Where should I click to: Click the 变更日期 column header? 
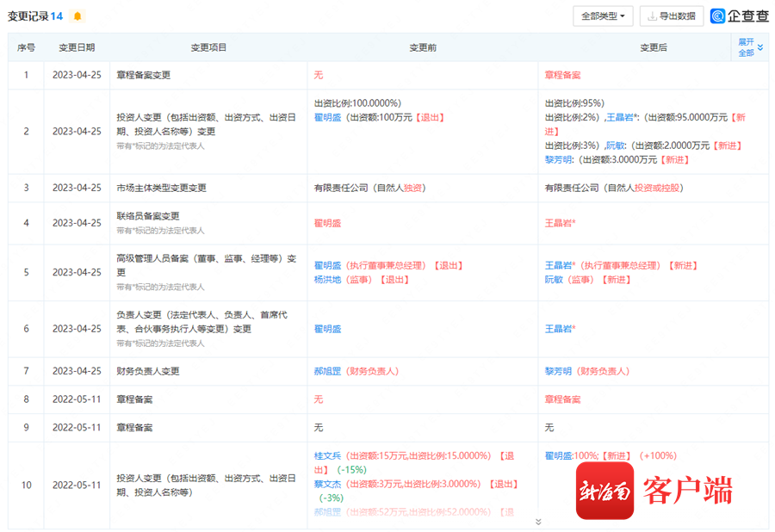(x=77, y=47)
